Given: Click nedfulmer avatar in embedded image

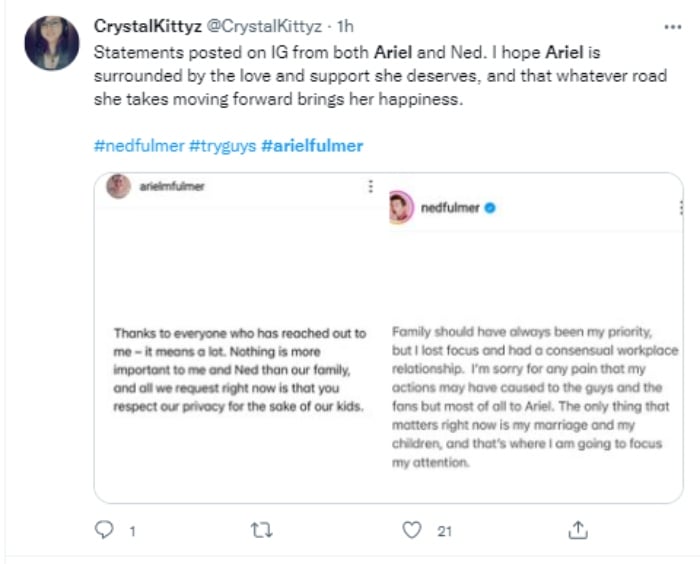Looking at the screenshot, I should click(401, 208).
